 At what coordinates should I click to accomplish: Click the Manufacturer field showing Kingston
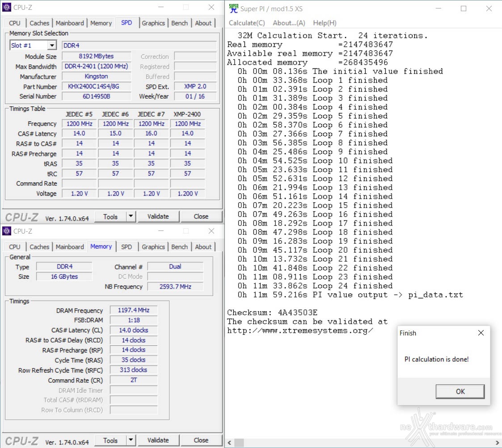tap(97, 76)
